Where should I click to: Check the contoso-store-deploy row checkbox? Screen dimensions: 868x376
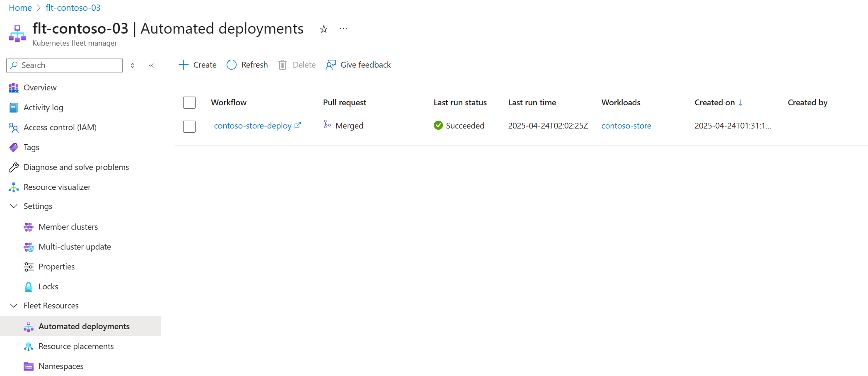[189, 126]
